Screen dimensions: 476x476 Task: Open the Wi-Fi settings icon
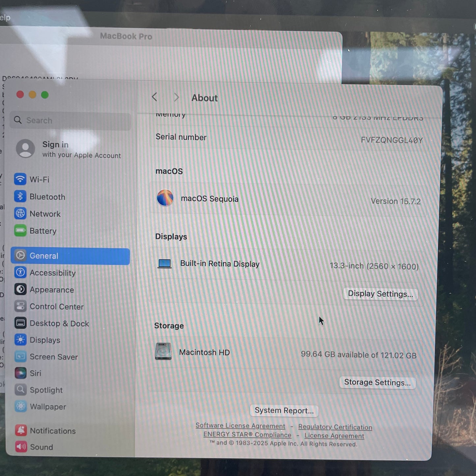[x=20, y=179]
